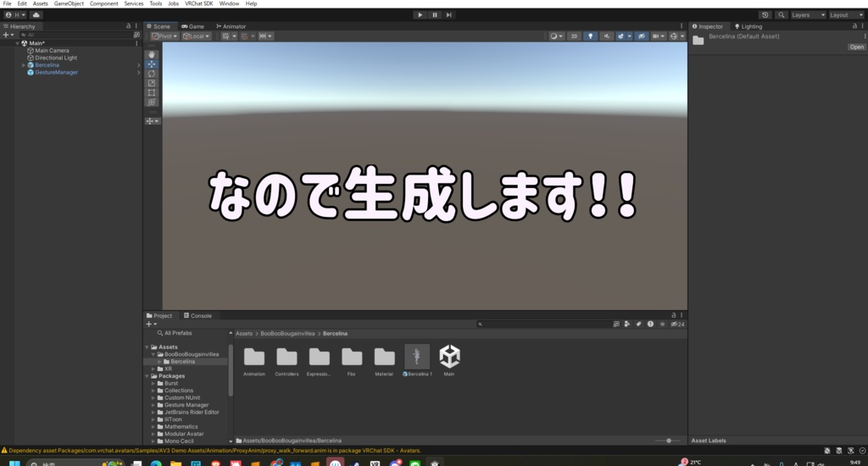Click the Hierarchy create plus button
Screen dimensions: 868x466
(8, 34)
